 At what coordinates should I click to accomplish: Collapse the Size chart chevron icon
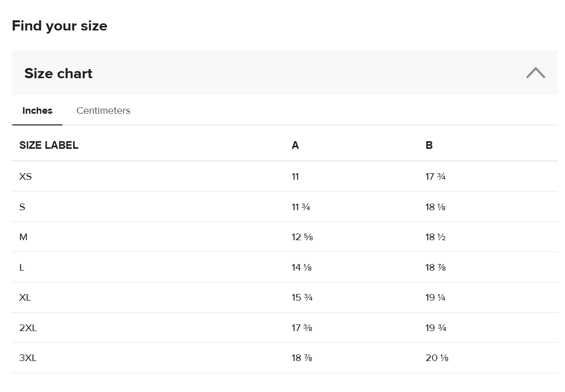click(536, 73)
